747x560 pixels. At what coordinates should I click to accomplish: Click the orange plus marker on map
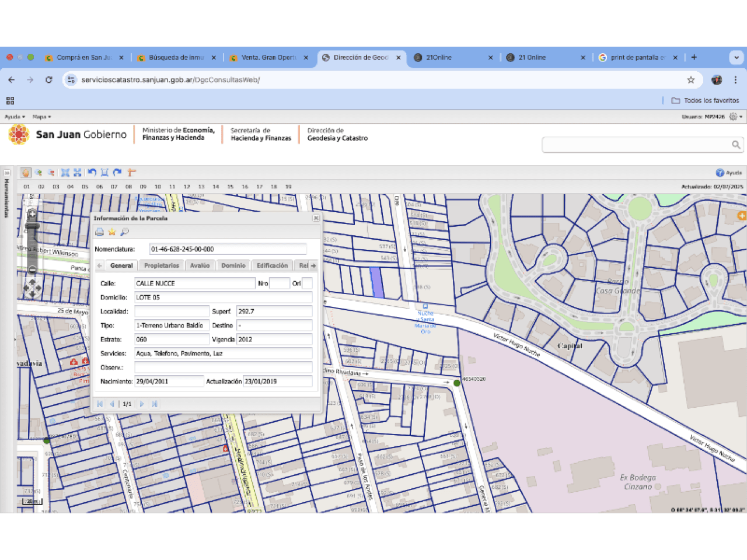(x=742, y=216)
